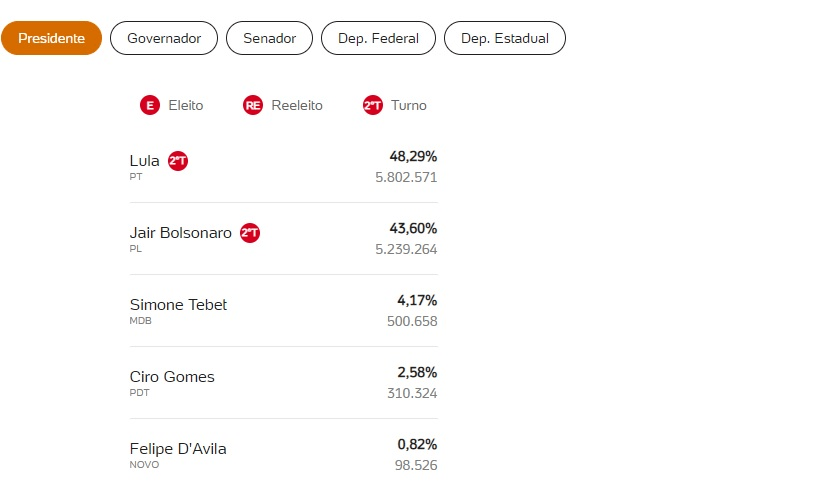Open the Senador tab

pos(269,38)
